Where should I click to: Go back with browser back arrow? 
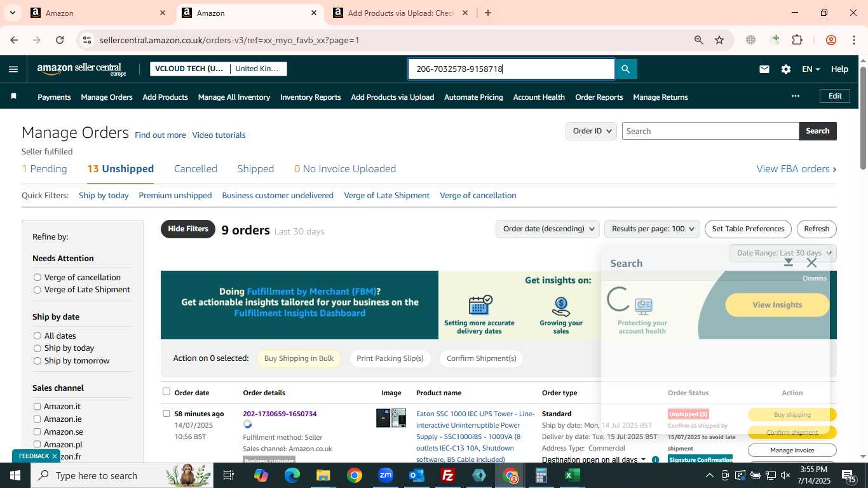point(14,40)
